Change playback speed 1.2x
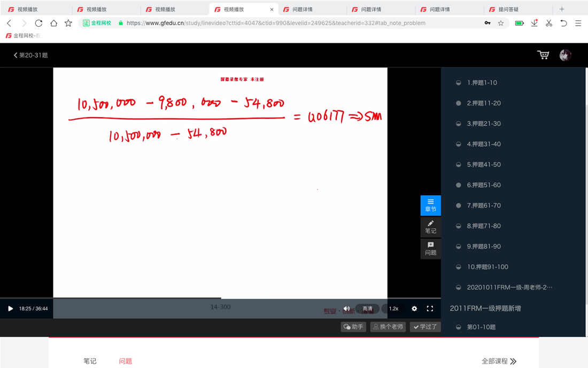The image size is (588, 368). [394, 309]
